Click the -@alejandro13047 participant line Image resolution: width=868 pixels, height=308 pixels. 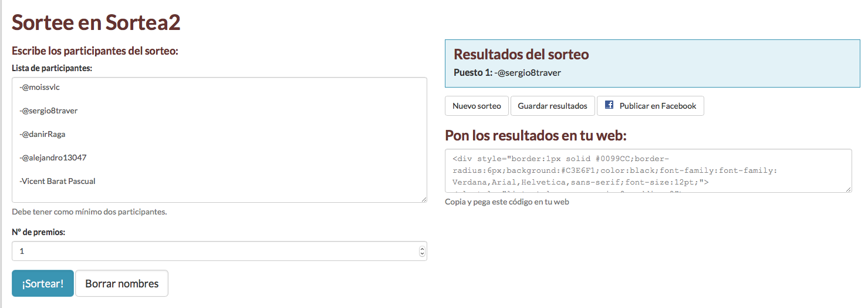pyautogui.click(x=53, y=158)
